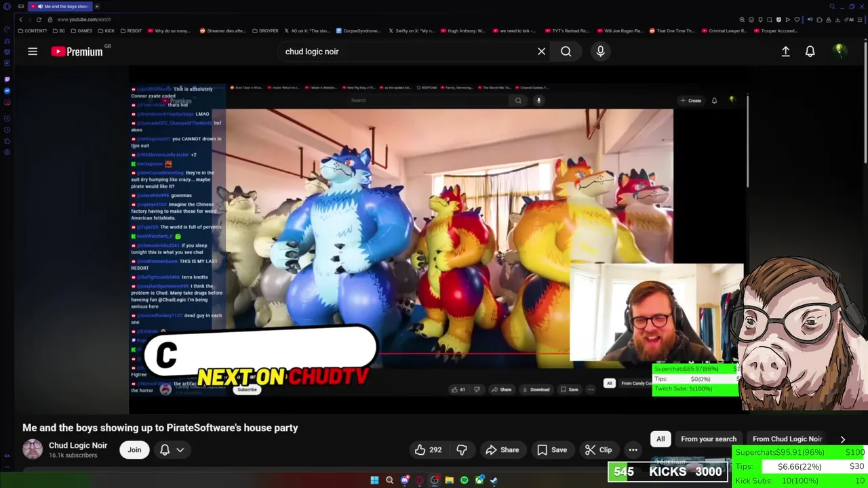Open a new browser tab
The width and height of the screenshot is (868, 488).
coord(97,6)
